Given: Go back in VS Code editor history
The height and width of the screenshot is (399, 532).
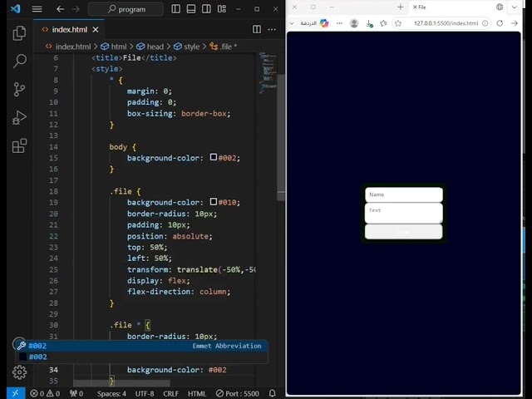Looking at the screenshot, I should point(60,9).
